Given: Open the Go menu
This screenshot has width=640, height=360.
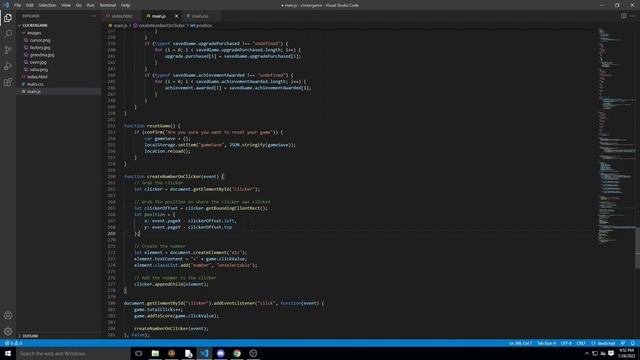Looking at the screenshot, I should (78, 5).
